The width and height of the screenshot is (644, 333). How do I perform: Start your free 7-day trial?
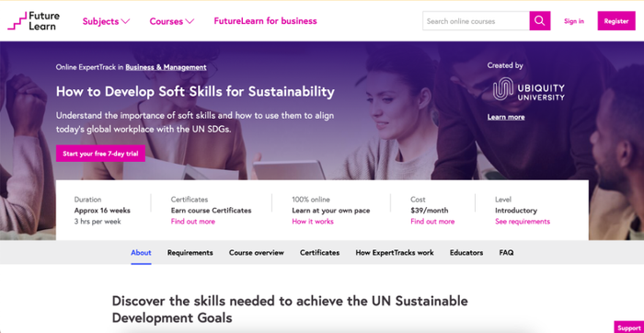[x=100, y=154]
